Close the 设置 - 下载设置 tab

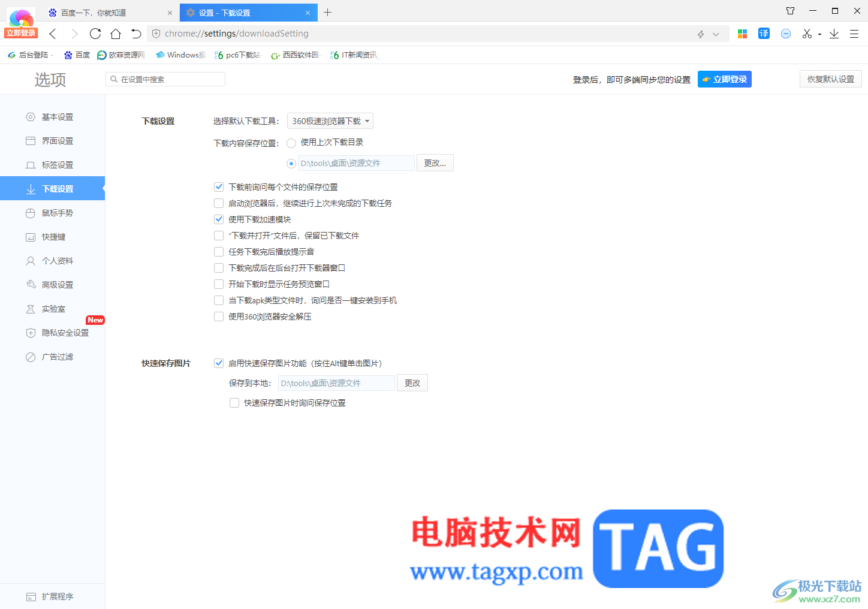point(308,13)
